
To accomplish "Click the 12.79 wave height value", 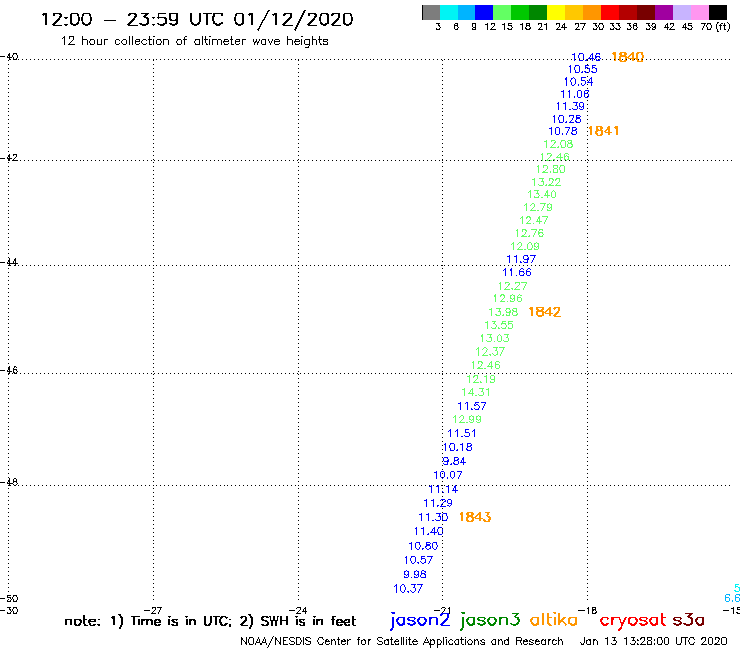I will pyautogui.click(x=538, y=207).
